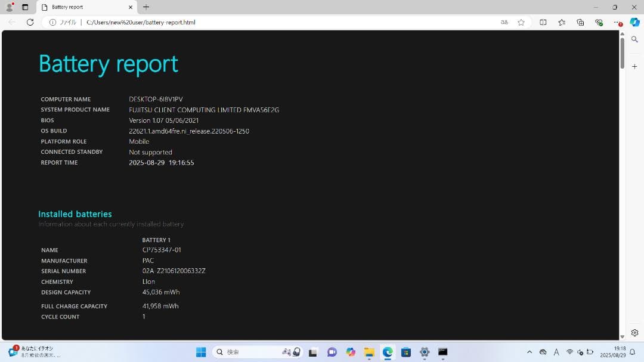Click the translate page icon in address bar
Screen dimensions: 644x362
point(504,22)
